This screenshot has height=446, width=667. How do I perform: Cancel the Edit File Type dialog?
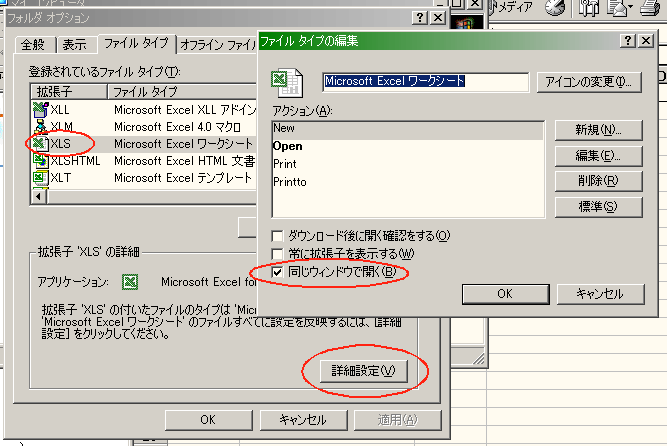[600, 294]
